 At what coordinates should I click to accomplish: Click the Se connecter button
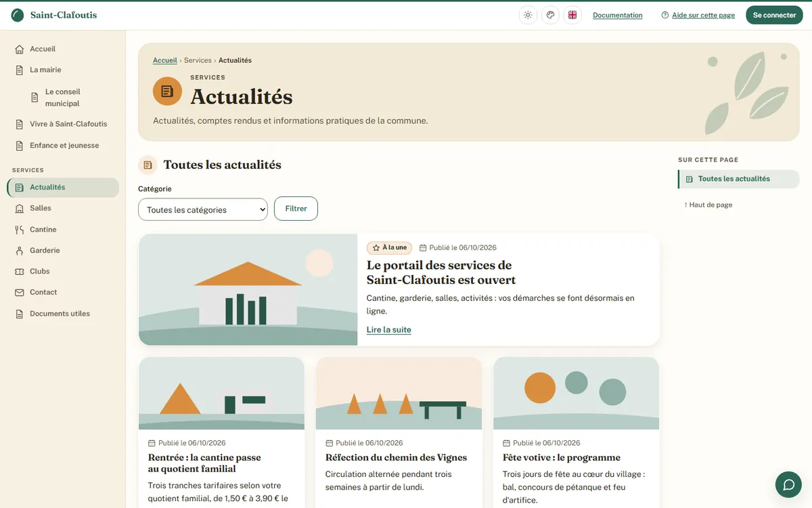[774, 15]
